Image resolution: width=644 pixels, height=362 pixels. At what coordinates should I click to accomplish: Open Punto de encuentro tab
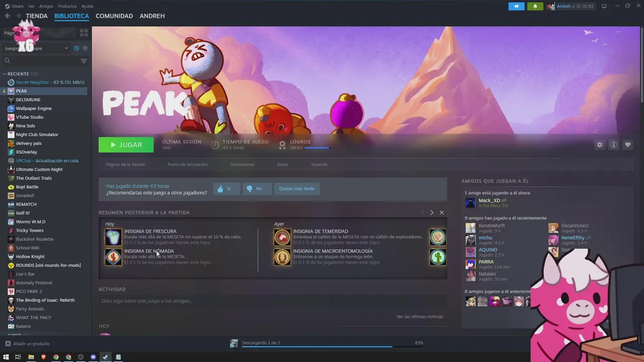tap(187, 164)
